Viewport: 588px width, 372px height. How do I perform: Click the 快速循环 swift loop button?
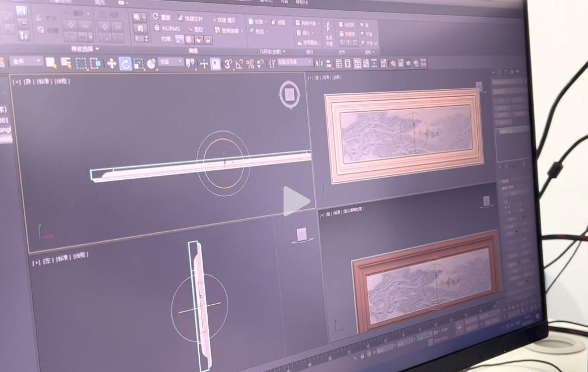223,20
